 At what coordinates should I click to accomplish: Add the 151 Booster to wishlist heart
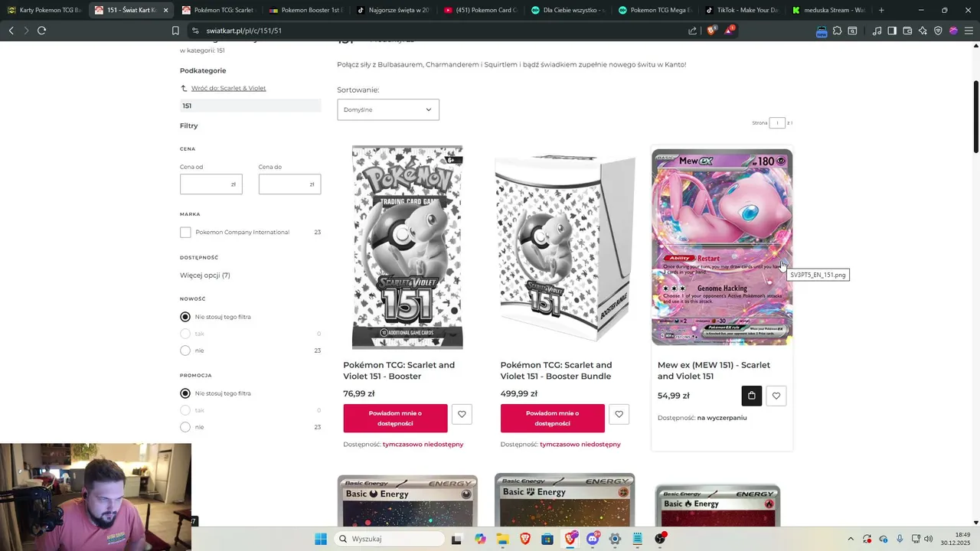(462, 414)
